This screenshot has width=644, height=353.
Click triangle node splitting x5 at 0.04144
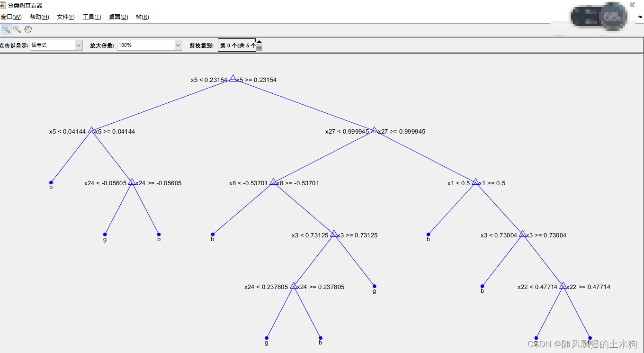coord(91,130)
